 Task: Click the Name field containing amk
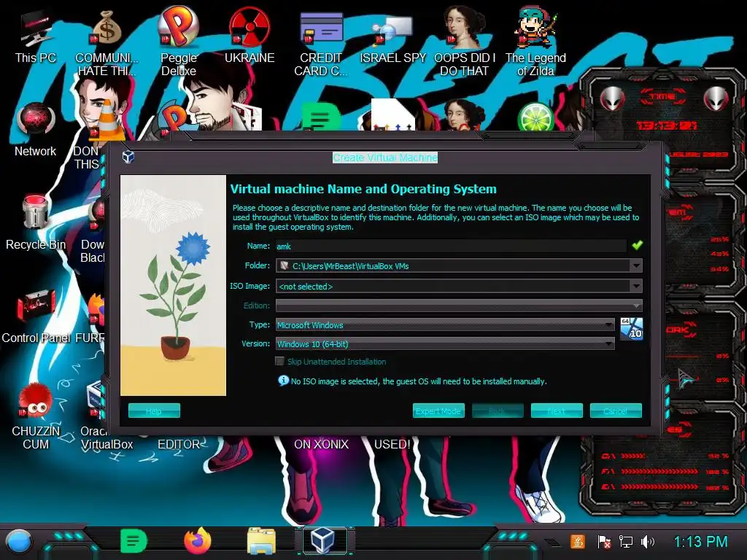pos(451,246)
